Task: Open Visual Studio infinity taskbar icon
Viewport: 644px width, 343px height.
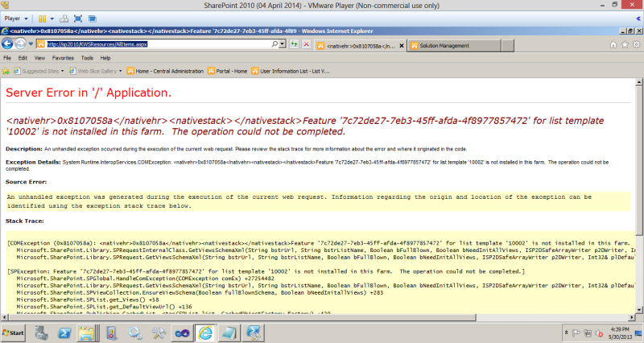Action: tap(182, 333)
